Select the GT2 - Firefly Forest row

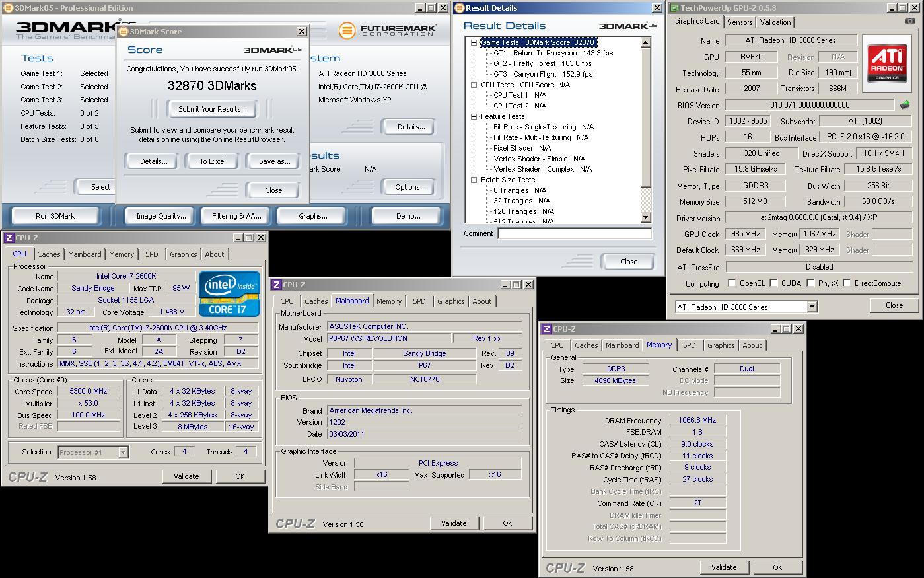pos(542,63)
